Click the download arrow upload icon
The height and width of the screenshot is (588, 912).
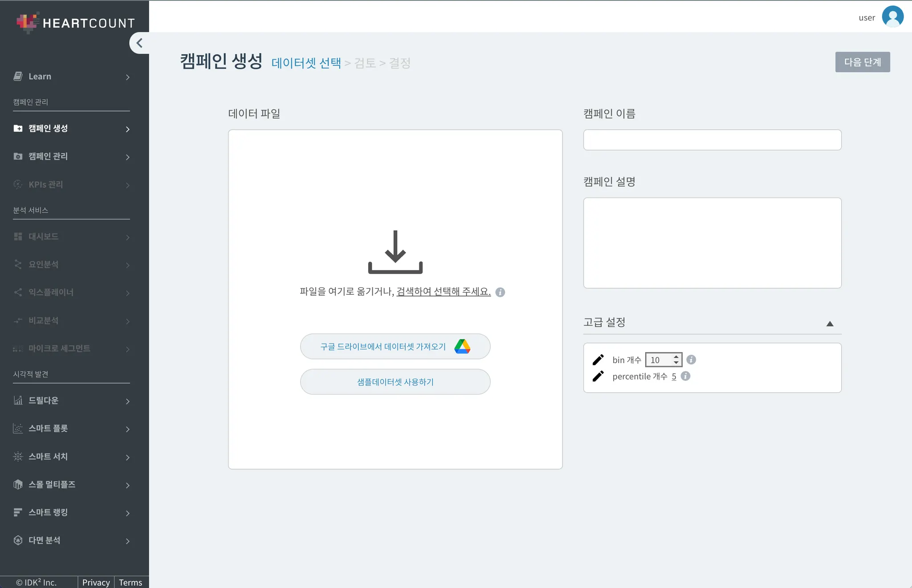(395, 251)
